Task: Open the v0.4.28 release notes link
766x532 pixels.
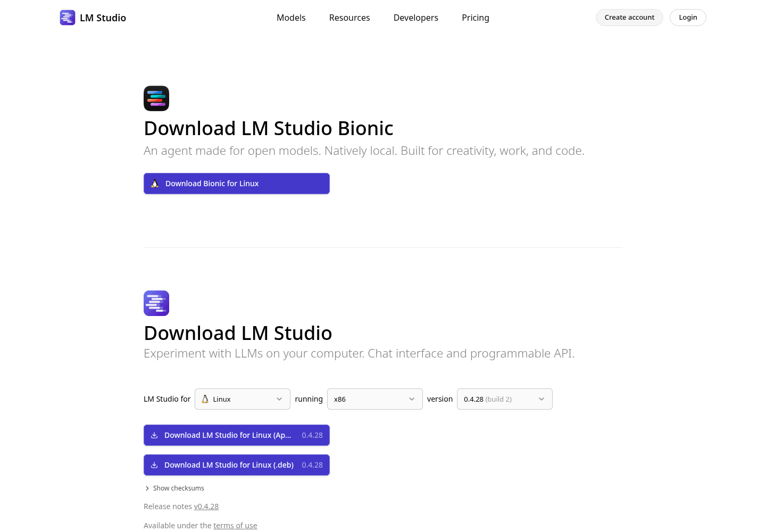Action: click(x=206, y=506)
